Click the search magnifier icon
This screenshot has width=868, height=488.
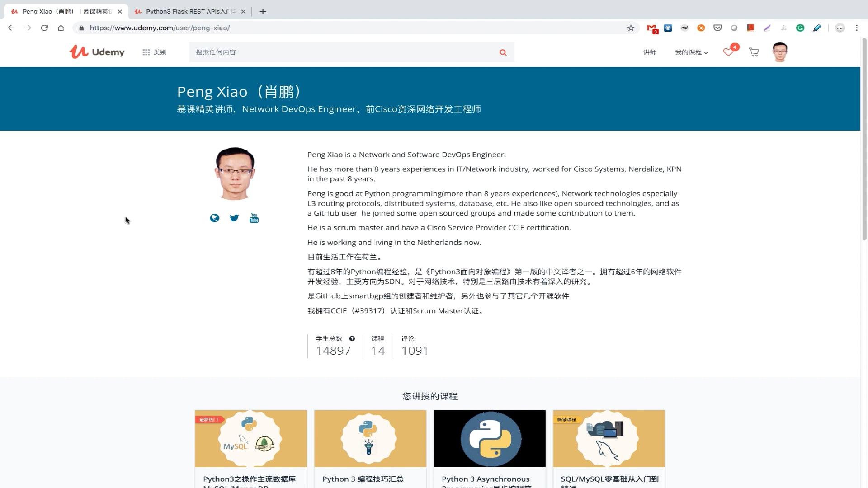(x=503, y=52)
